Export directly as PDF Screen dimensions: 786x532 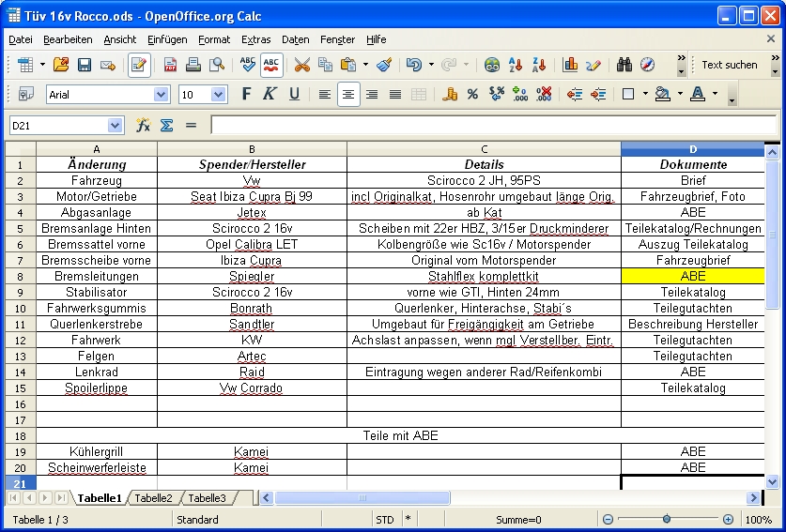pos(171,65)
